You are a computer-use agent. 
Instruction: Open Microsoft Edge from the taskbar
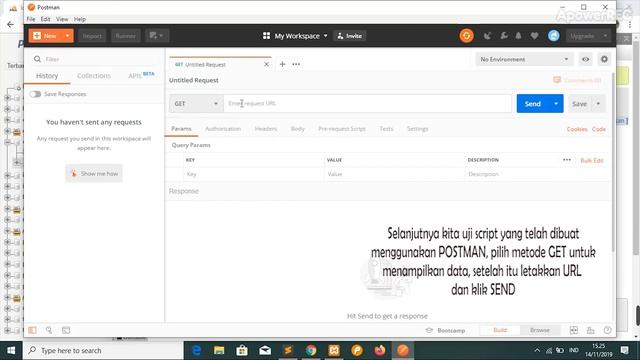pyautogui.click(x=196, y=350)
